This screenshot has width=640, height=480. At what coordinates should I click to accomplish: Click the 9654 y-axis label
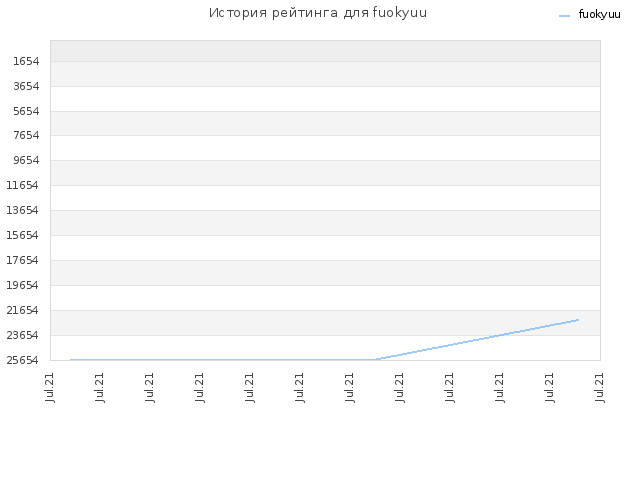click(26, 160)
